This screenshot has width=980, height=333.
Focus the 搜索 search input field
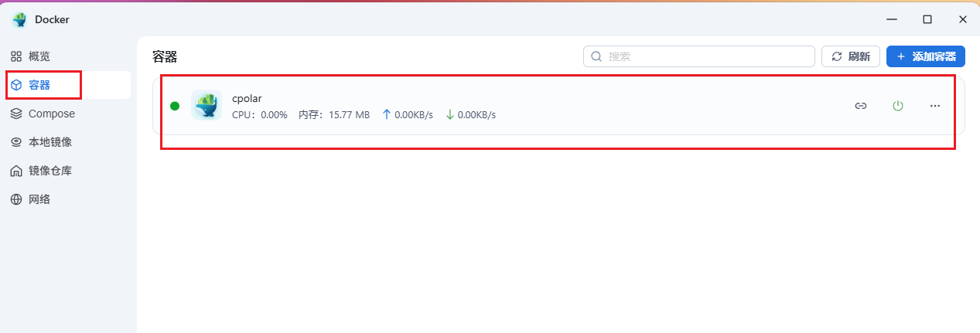click(x=708, y=56)
